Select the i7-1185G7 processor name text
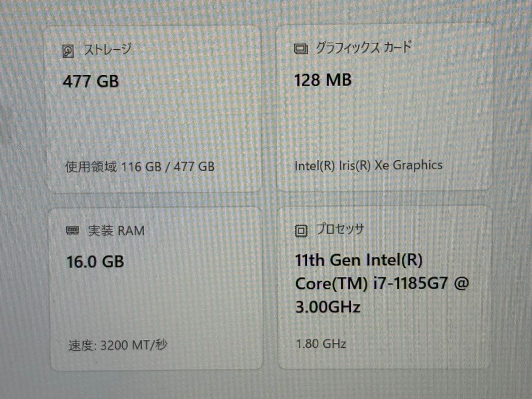Screen dimensions: 532x399 coord(382,283)
